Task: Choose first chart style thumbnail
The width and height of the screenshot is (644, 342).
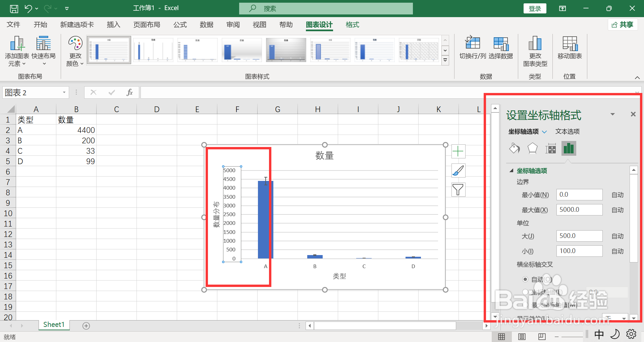Action: (x=109, y=50)
